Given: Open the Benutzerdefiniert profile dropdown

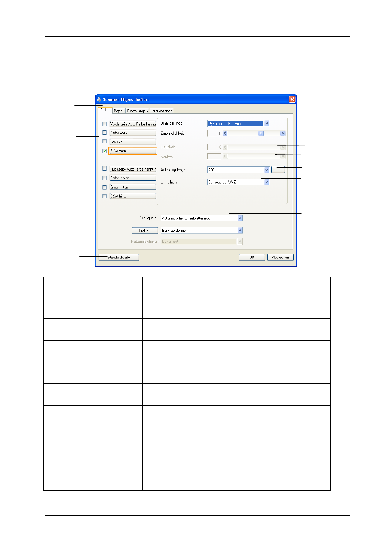Looking at the screenshot, I should pyautogui.click(x=240, y=231).
